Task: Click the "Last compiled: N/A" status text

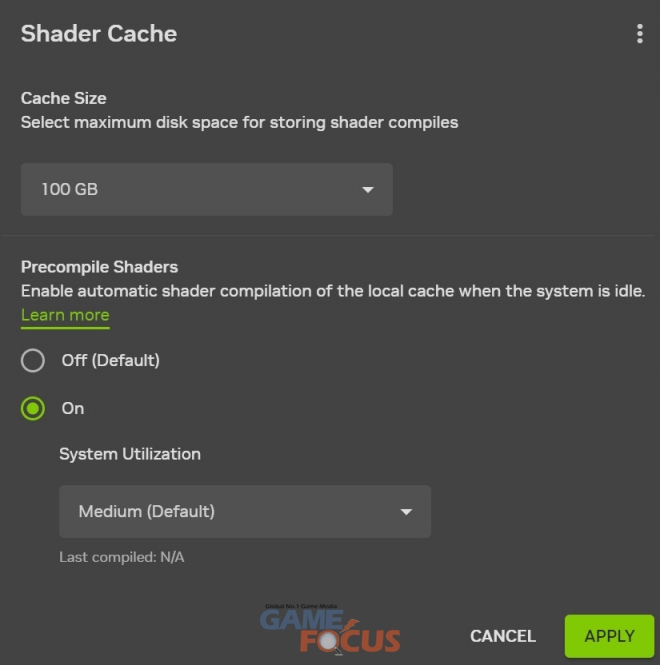Action: coord(121,557)
